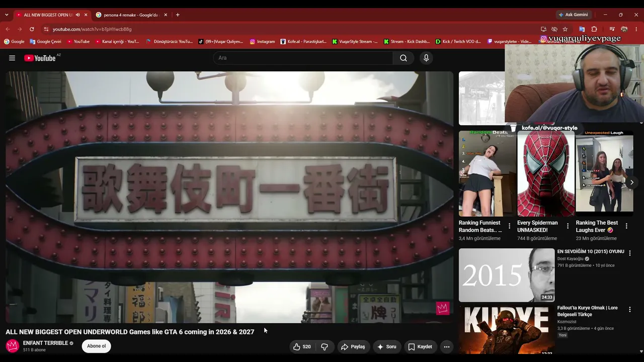Dislike the video with thumbs down

click(325, 346)
